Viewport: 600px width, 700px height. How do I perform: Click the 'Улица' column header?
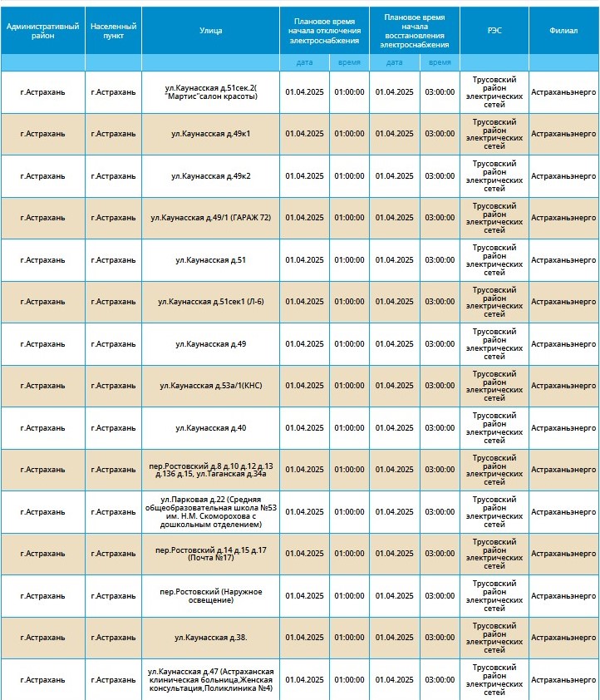(210, 31)
